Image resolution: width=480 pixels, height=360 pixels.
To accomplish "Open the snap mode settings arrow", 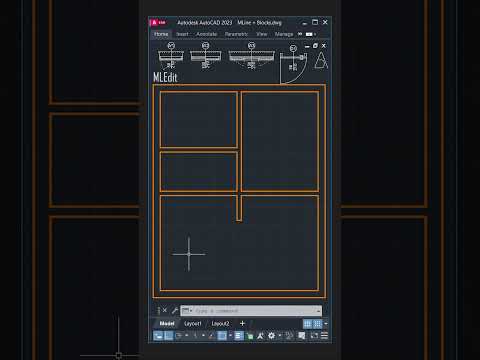I will point(187,335).
